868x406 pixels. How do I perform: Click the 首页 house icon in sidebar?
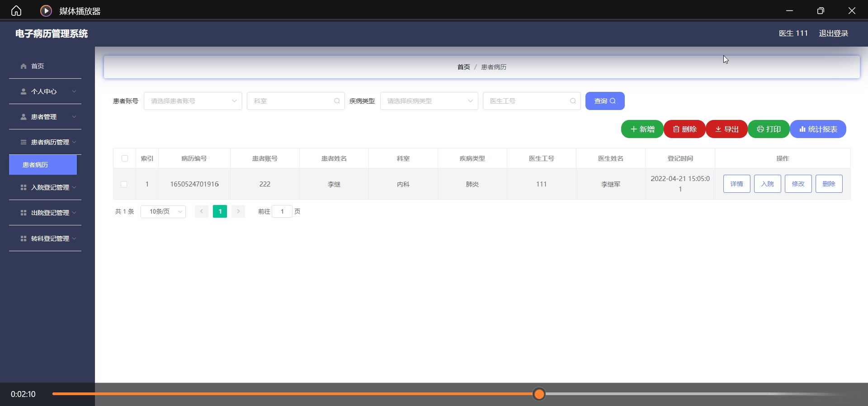coord(24,66)
